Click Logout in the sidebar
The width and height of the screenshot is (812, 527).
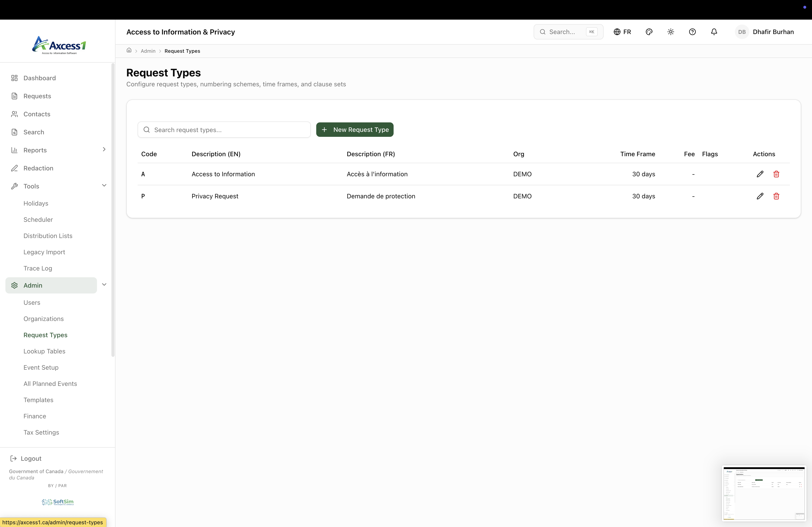point(31,458)
